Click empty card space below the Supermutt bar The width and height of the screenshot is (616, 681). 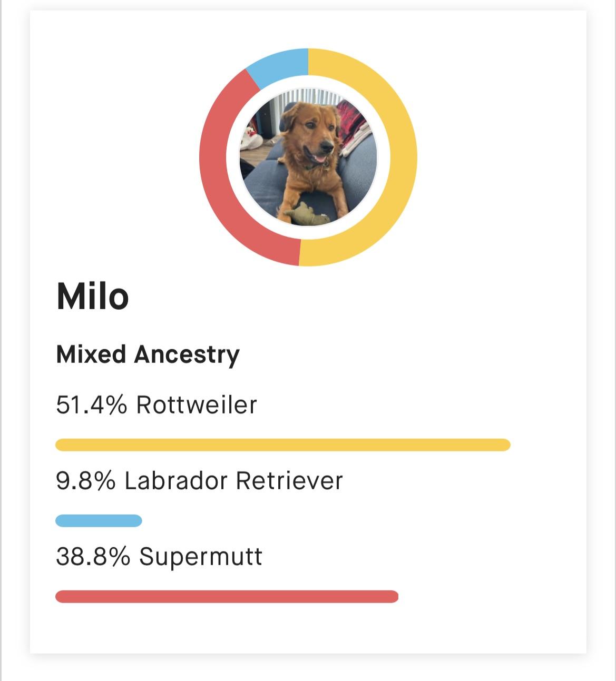click(x=308, y=629)
